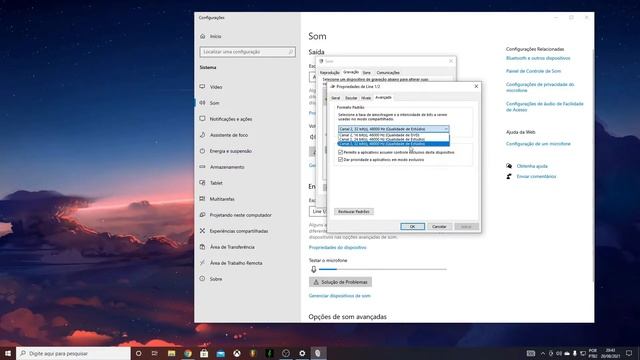Open Xbox app from the taskbar
The height and width of the screenshot is (360, 640).
(237, 353)
